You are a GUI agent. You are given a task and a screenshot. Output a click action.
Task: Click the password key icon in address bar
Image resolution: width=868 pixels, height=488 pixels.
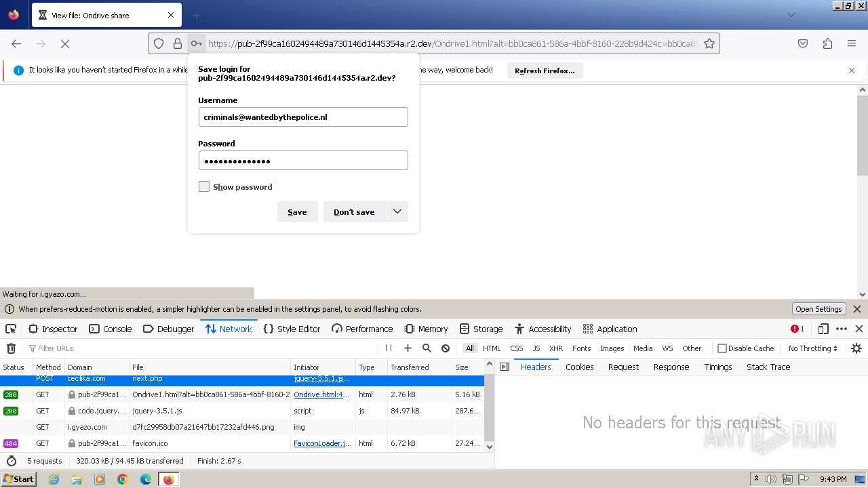tap(196, 43)
